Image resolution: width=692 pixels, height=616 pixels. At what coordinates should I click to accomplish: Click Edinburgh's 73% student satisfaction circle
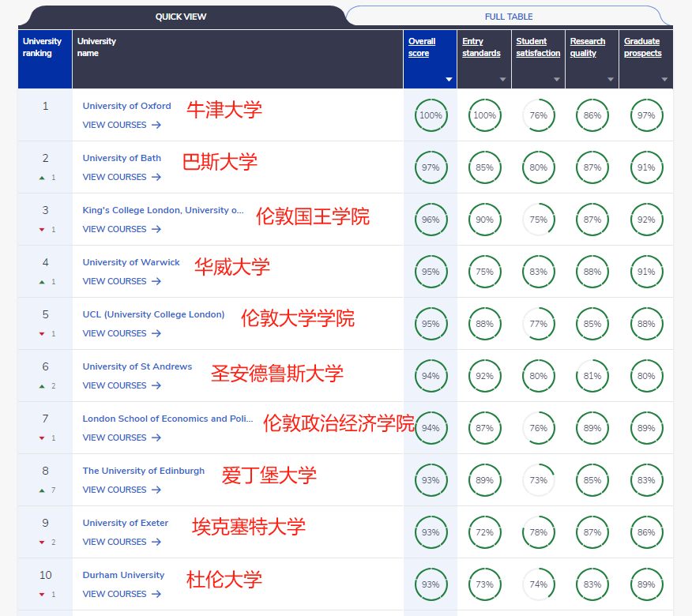click(x=539, y=479)
